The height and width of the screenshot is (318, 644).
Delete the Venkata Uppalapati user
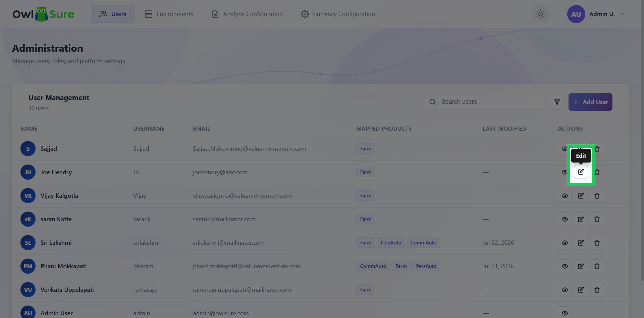(x=597, y=290)
